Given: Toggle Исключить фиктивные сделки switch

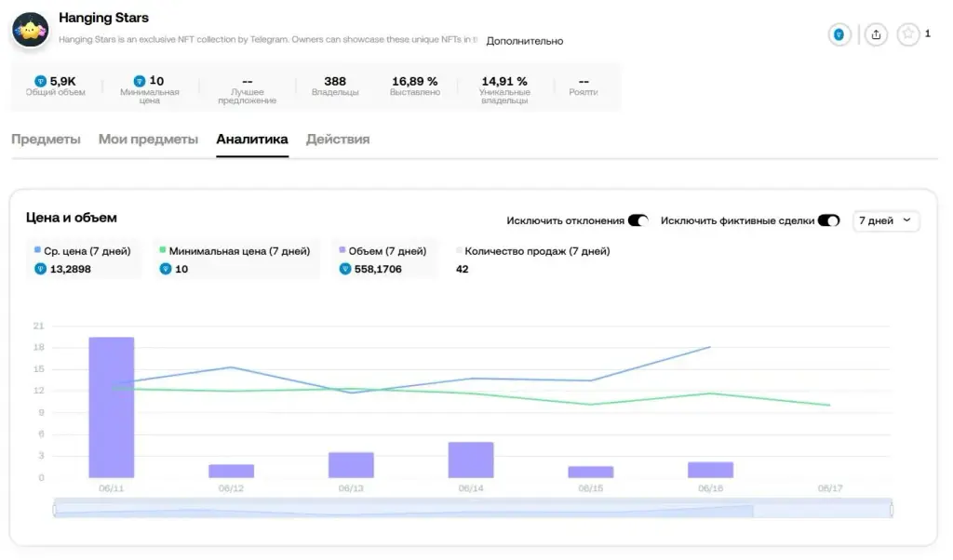Looking at the screenshot, I should pos(828,220).
